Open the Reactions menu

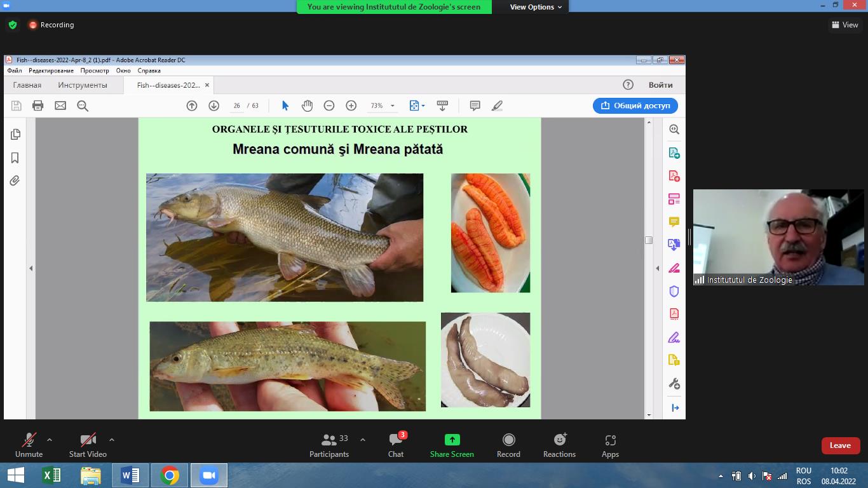click(559, 445)
